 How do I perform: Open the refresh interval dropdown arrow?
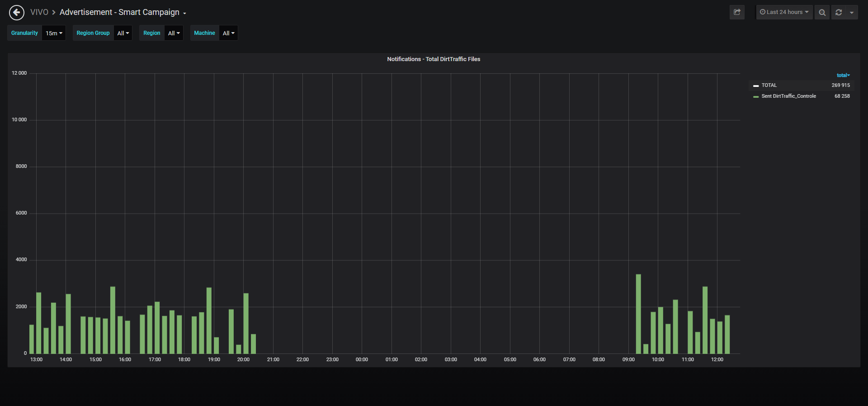pyautogui.click(x=852, y=12)
